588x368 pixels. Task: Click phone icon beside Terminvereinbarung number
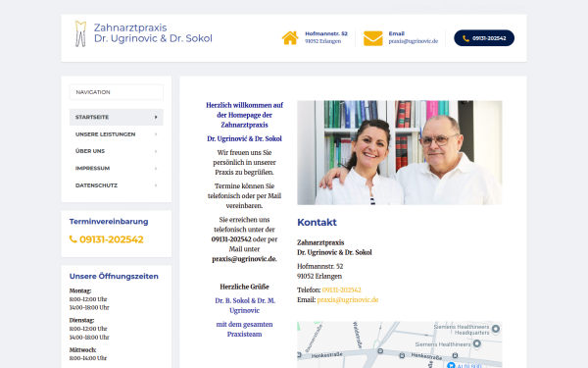coord(73,239)
